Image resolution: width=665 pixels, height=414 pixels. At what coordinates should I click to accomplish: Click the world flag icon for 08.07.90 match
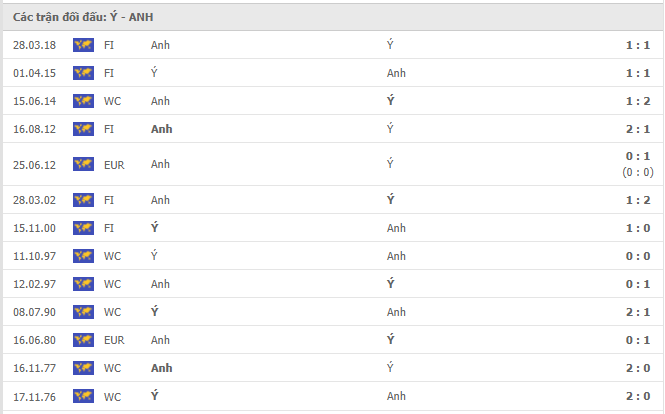tap(83, 312)
